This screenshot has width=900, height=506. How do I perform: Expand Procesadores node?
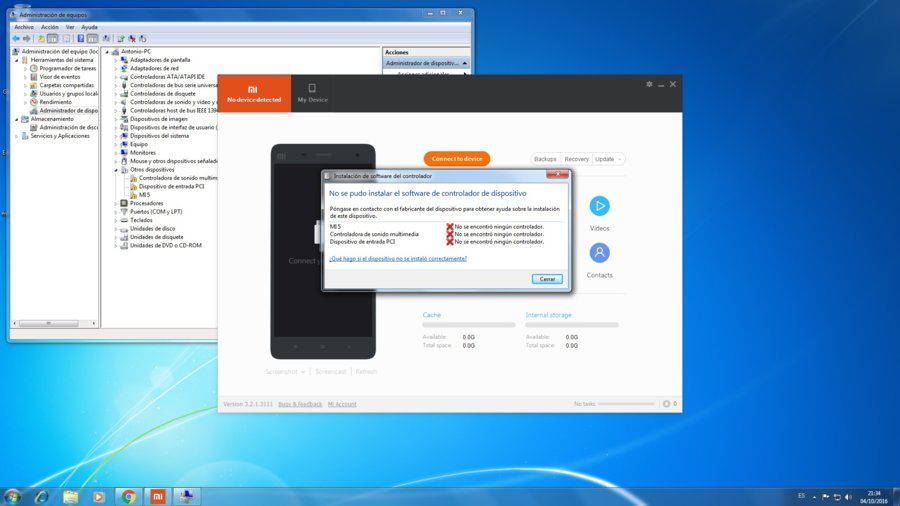(x=116, y=203)
